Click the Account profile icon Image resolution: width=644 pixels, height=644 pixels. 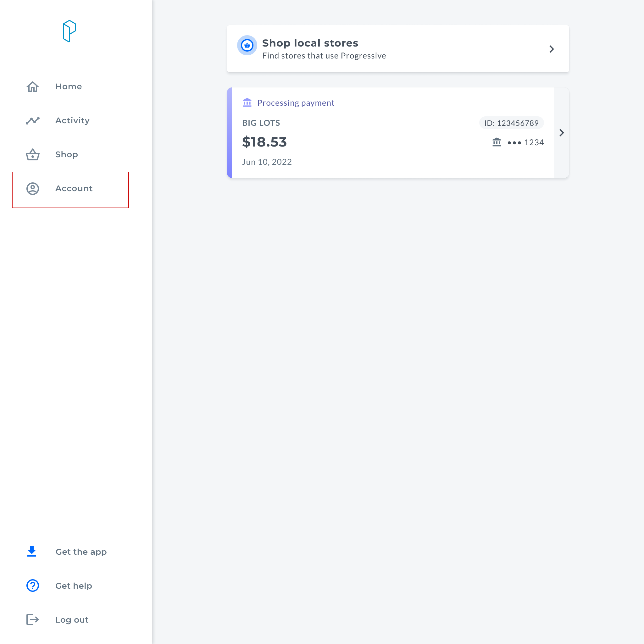(x=33, y=189)
